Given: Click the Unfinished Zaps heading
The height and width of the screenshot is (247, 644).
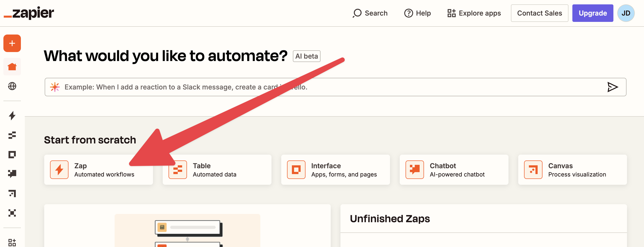Looking at the screenshot, I should point(390,219).
